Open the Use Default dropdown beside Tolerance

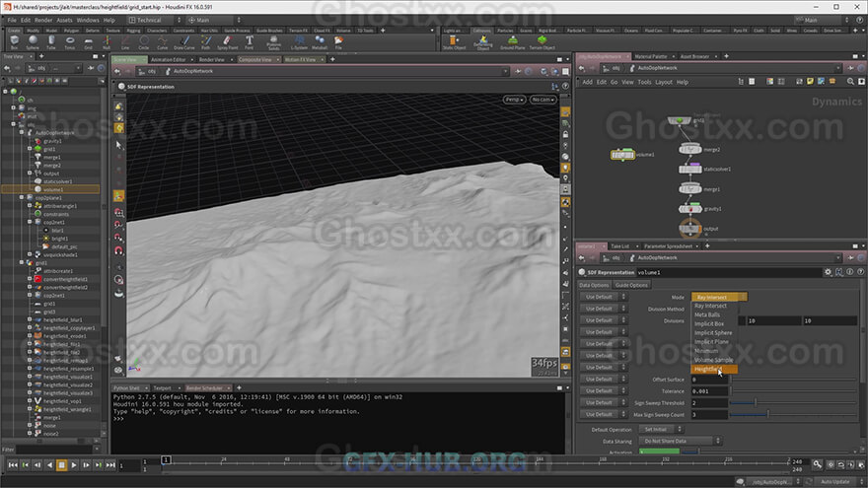click(603, 391)
